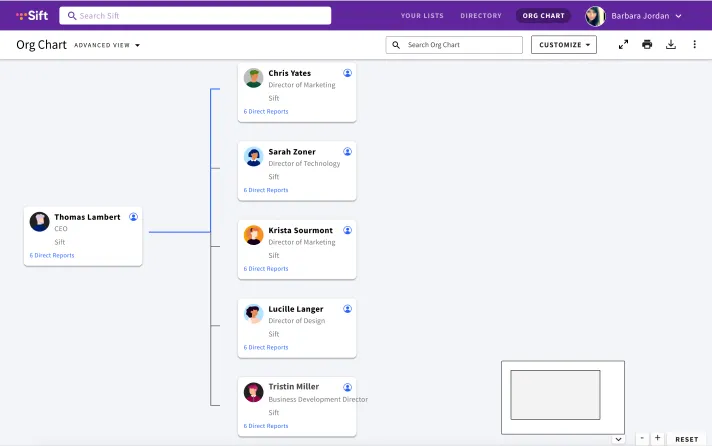Click Tristin Miller's profile icon

point(347,387)
